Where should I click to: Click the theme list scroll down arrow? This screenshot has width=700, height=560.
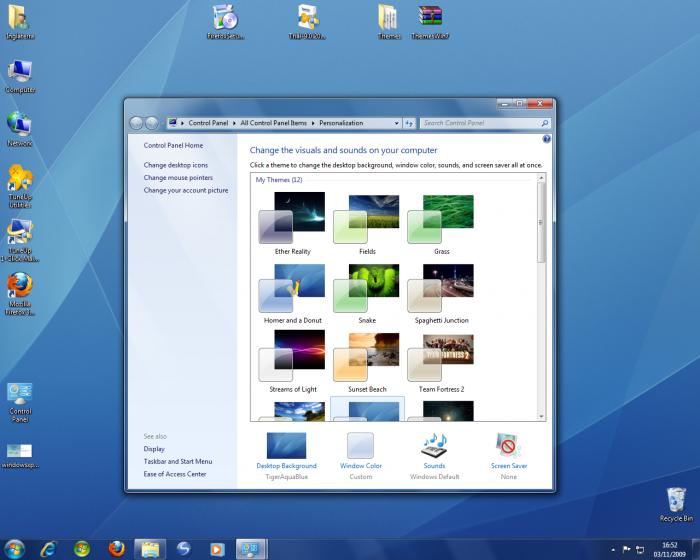tap(541, 415)
